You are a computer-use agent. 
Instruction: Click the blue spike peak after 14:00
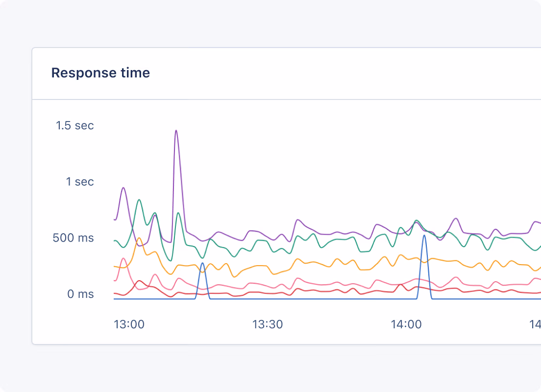pyautogui.click(x=424, y=236)
